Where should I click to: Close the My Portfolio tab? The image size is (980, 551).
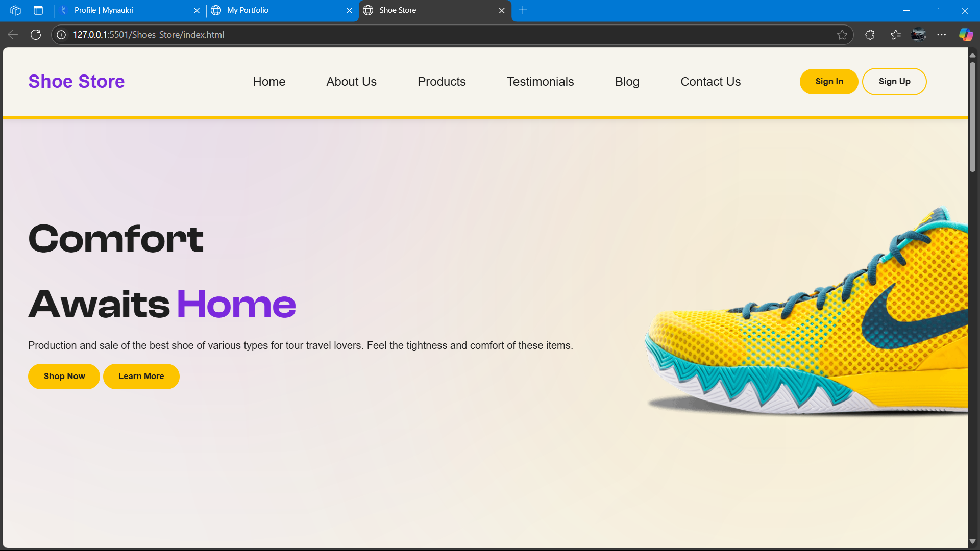click(x=349, y=10)
